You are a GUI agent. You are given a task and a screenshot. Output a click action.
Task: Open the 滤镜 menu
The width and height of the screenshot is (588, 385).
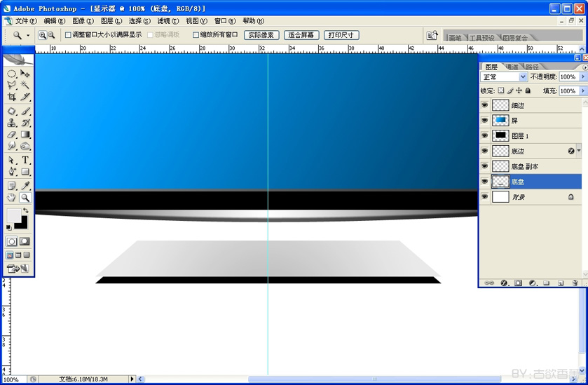coord(168,21)
